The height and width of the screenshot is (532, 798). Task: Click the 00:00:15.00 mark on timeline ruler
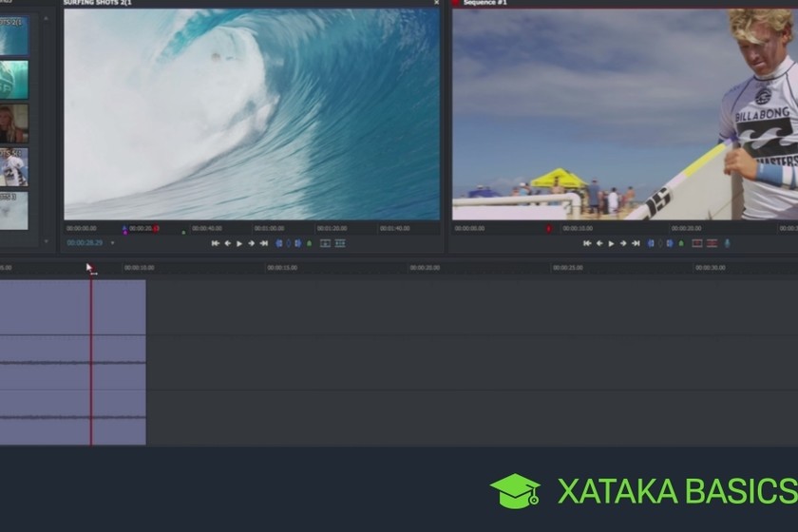(282, 268)
